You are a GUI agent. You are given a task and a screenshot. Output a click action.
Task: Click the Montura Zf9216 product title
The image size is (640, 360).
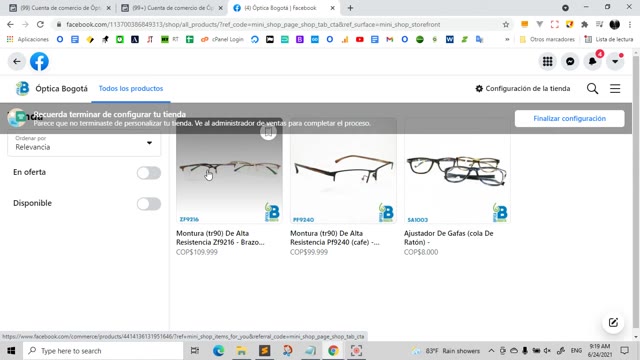click(x=220, y=238)
